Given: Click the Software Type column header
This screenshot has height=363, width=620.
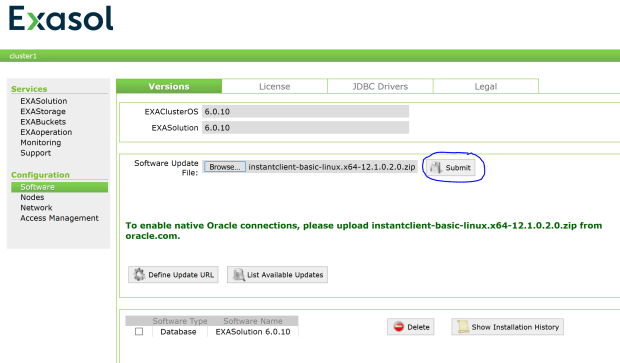Looking at the screenshot, I should (180, 321).
